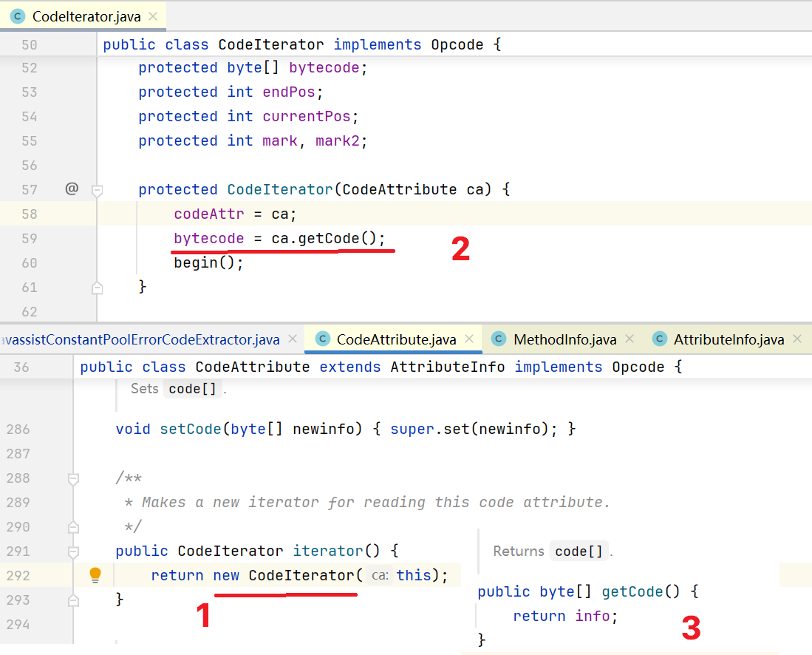Click 'begin();' on line 60

pyautogui.click(x=208, y=262)
